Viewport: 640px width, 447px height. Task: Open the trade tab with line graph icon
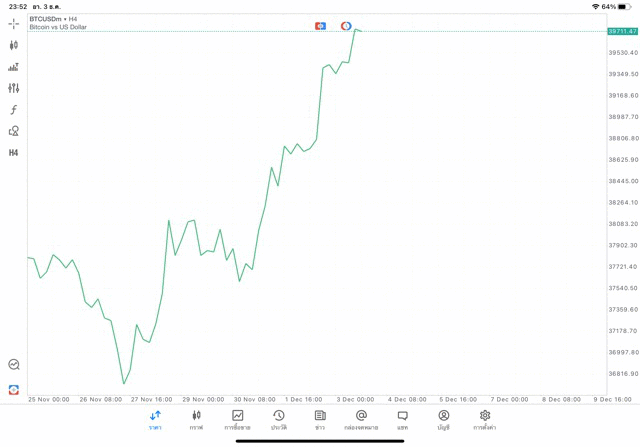(x=238, y=420)
